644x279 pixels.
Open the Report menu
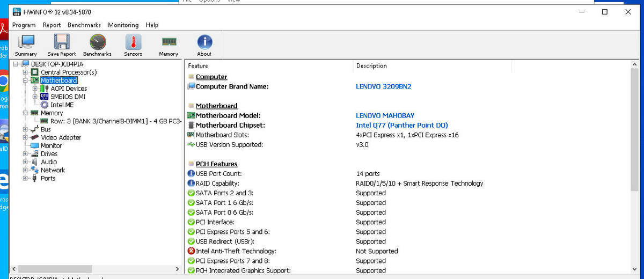click(x=52, y=25)
